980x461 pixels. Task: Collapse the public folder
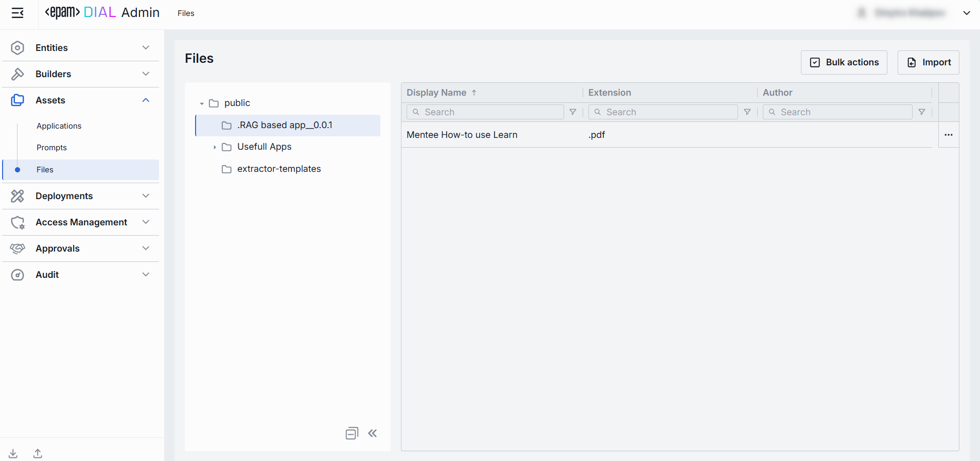coord(202,103)
